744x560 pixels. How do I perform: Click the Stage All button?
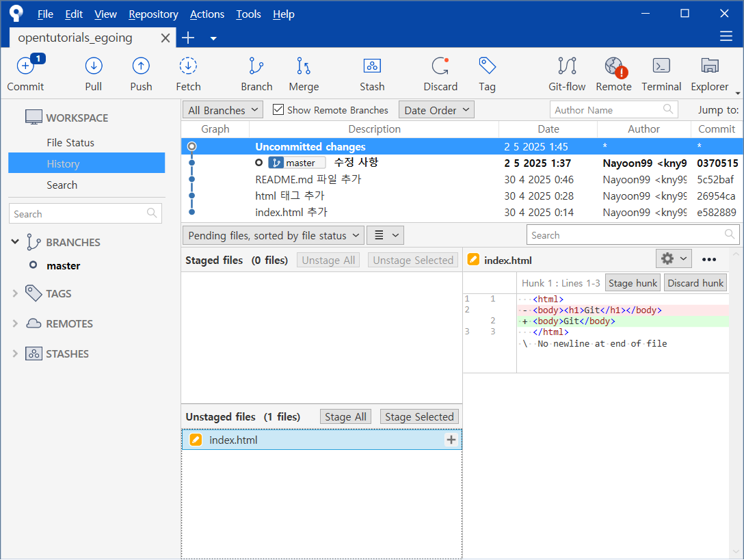tap(345, 416)
